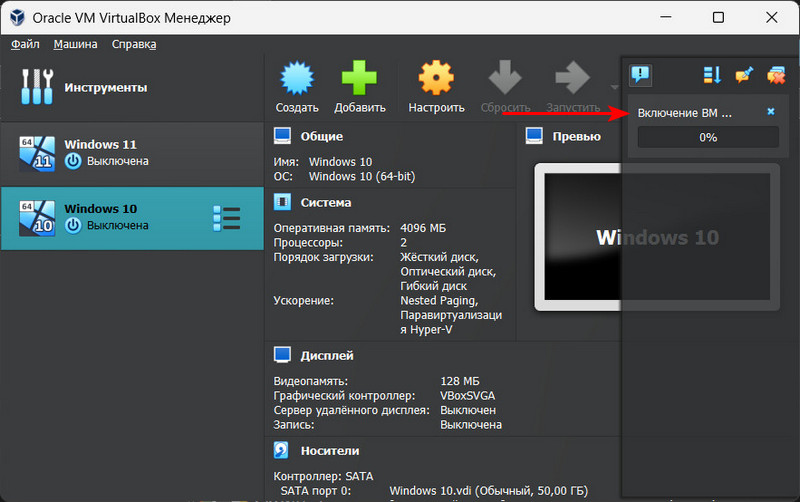The image size is (800, 502).
Task: Open the Справка menu
Action: coord(134,44)
